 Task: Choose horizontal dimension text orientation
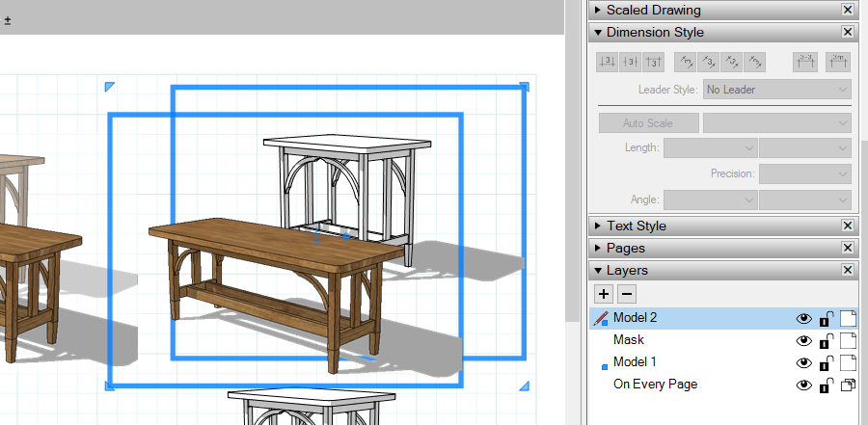click(708, 62)
